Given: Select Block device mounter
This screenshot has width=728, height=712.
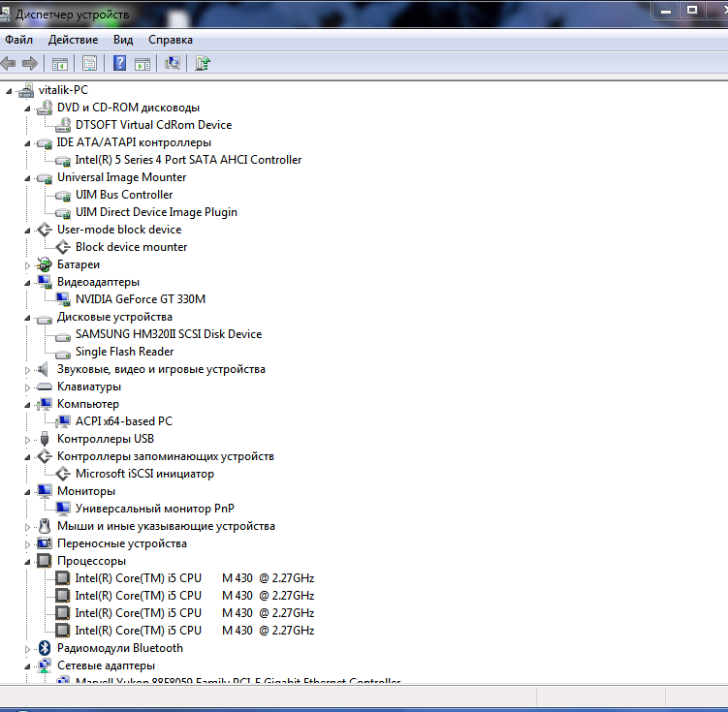Looking at the screenshot, I should (132, 247).
